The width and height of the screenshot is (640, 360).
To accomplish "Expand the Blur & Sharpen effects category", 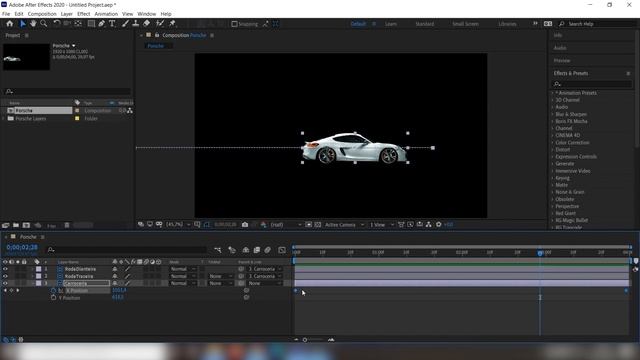I will click(553, 114).
